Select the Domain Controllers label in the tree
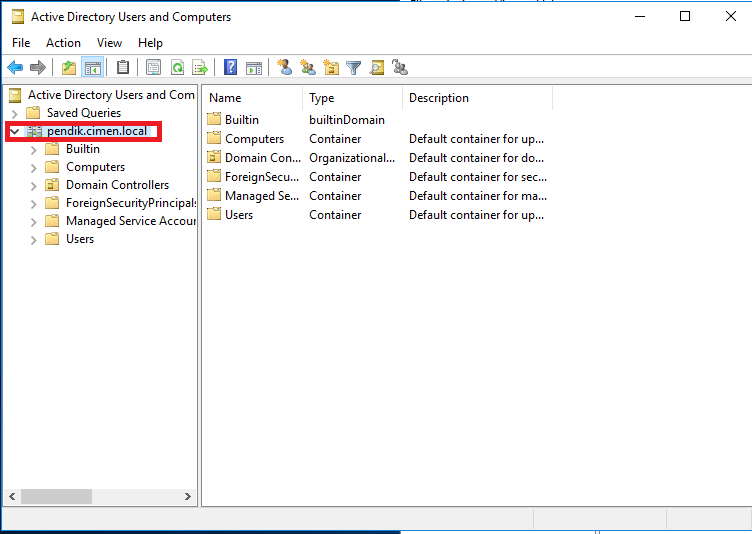The width and height of the screenshot is (752, 534). click(x=118, y=185)
